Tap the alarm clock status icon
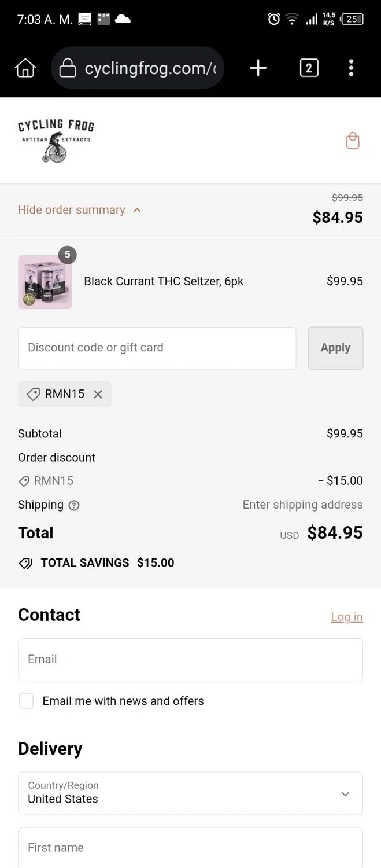The width and height of the screenshot is (381, 868). [273, 19]
